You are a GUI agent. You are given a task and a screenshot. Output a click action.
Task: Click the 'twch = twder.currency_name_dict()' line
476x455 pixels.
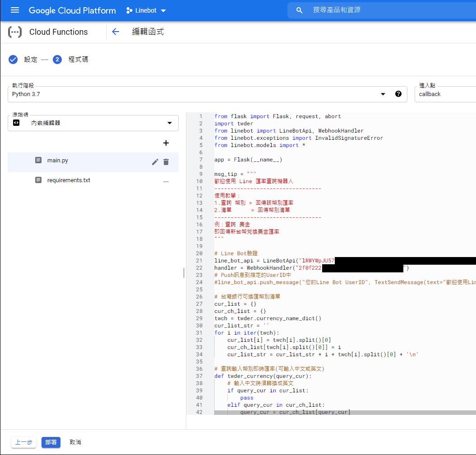coord(268,318)
